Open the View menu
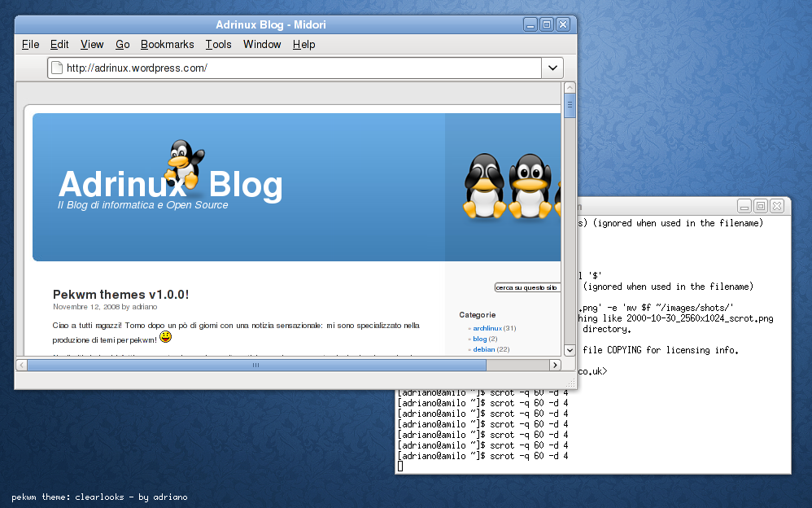Image resolution: width=812 pixels, height=508 pixels. pyautogui.click(x=92, y=45)
